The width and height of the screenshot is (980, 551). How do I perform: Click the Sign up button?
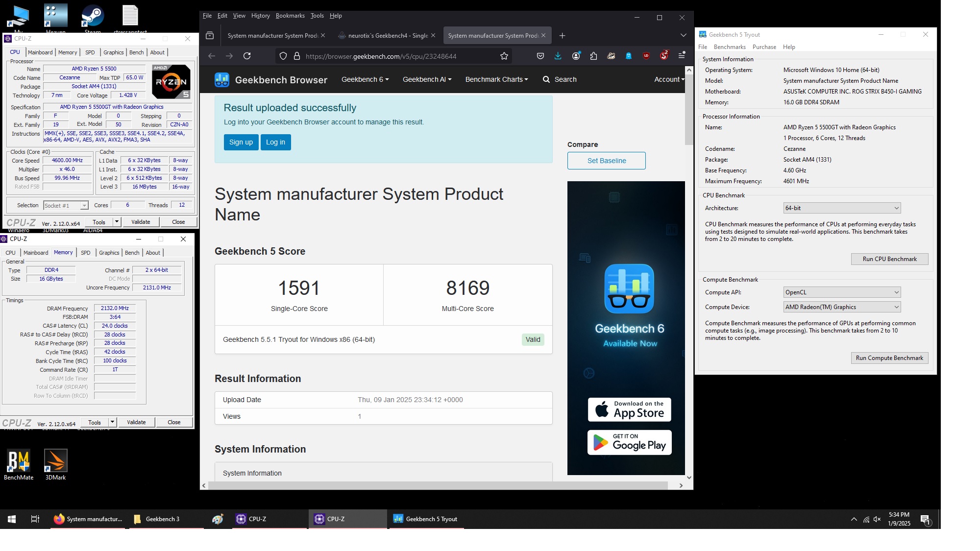(x=241, y=143)
